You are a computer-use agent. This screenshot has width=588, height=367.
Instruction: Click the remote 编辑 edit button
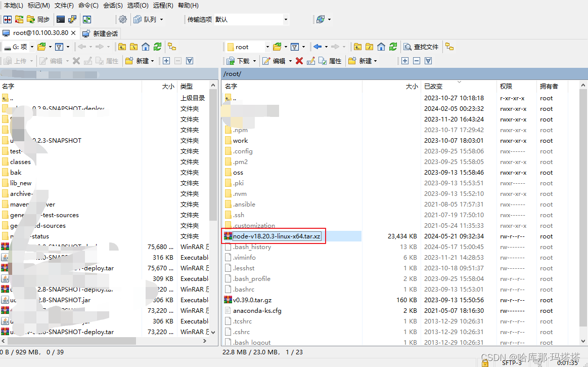tap(275, 61)
